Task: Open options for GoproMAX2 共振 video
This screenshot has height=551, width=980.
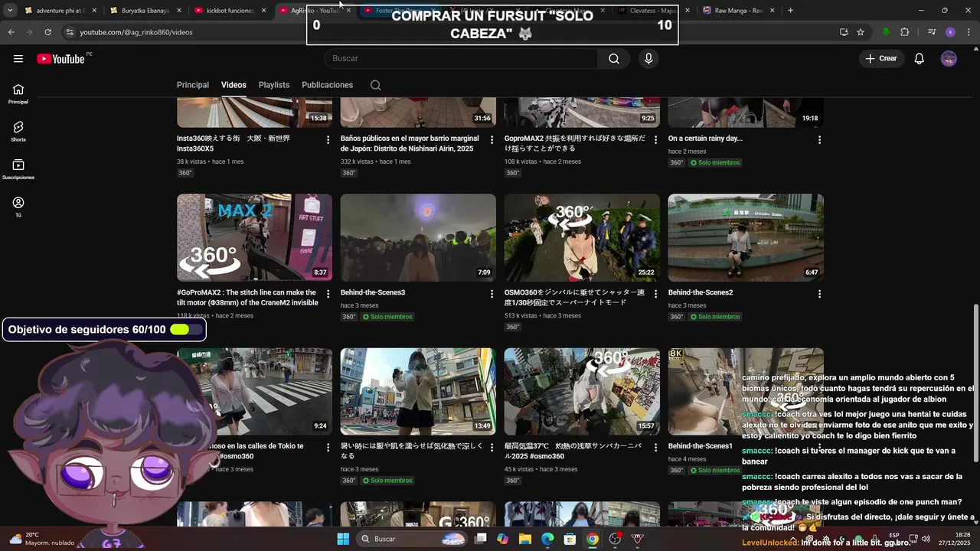Action: click(655, 140)
